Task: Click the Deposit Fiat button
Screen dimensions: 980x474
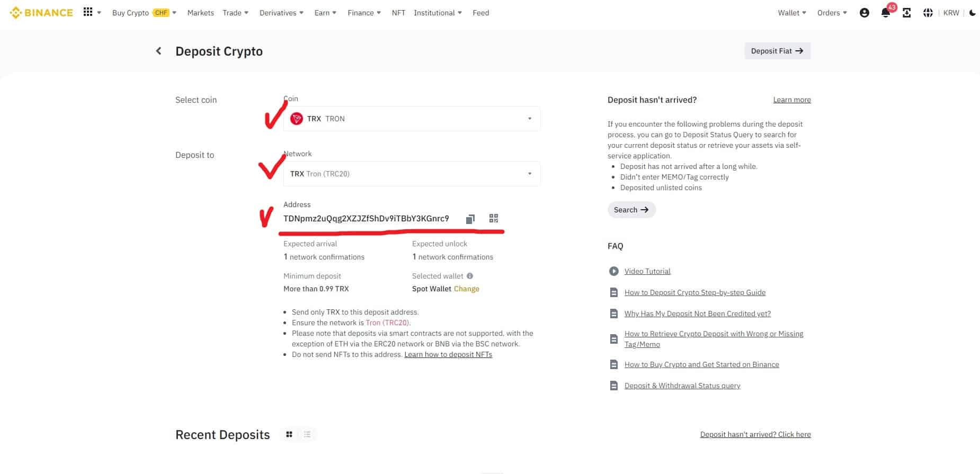Action: (777, 51)
